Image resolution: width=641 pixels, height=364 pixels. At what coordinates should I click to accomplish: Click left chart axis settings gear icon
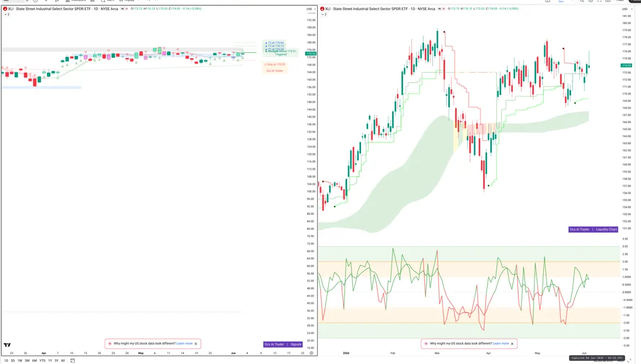coord(311,353)
